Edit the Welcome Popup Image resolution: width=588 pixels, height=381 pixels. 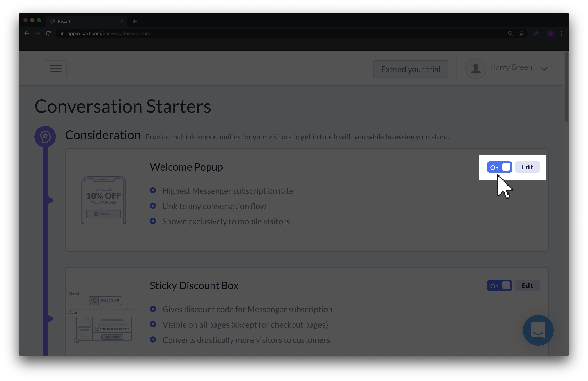tap(527, 167)
